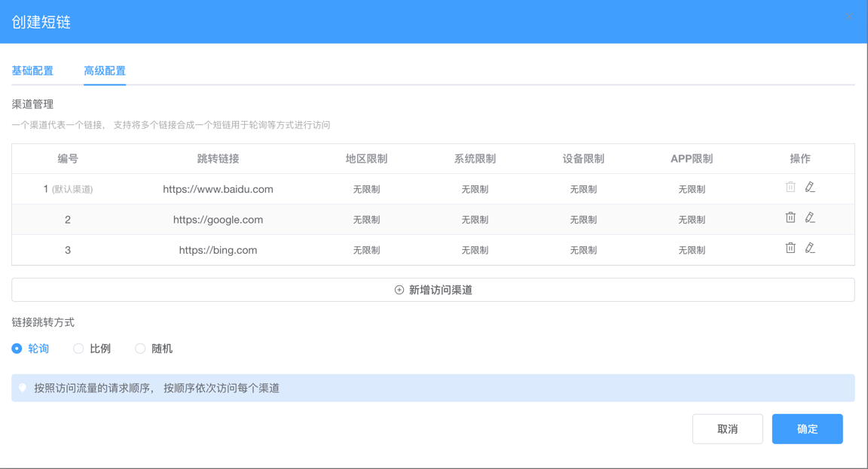Confirm with 确定 button
Viewport: 868px width, 469px height.
tap(807, 428)
